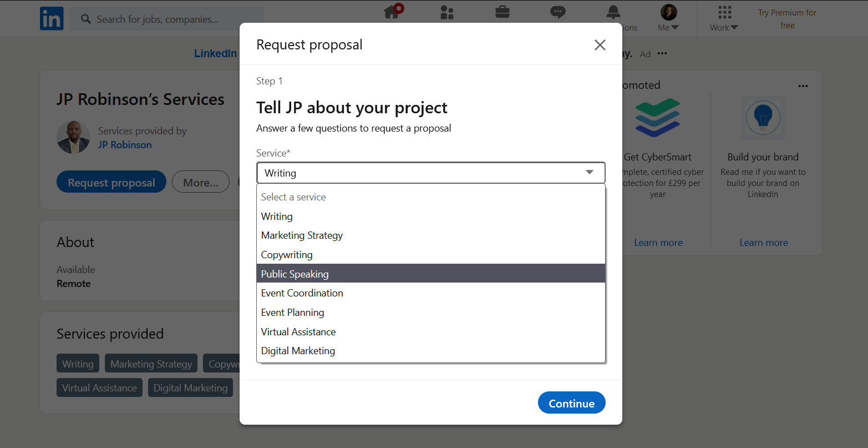Click the Continue button

[x=571, y=402]
